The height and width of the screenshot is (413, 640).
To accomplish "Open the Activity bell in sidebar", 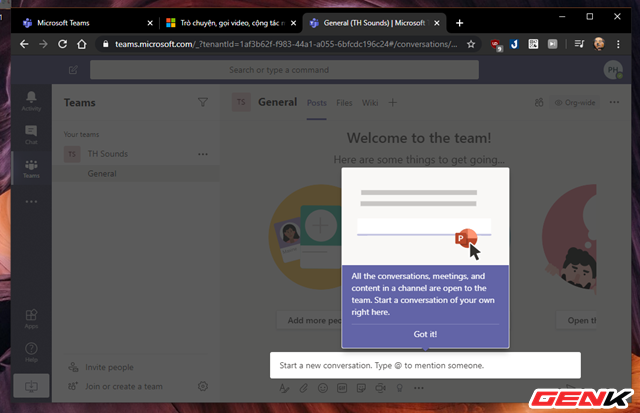I will click(x=31, y=100).
